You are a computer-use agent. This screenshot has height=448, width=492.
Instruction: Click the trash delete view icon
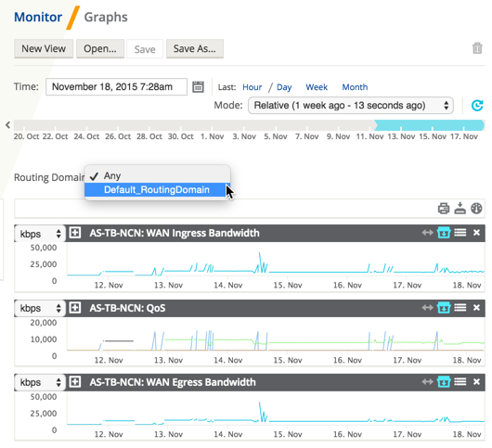pyautogui.click(x=477, y=48)
